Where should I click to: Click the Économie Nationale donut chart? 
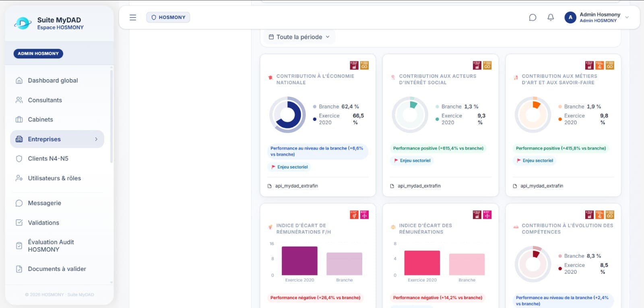pos(287,115)
